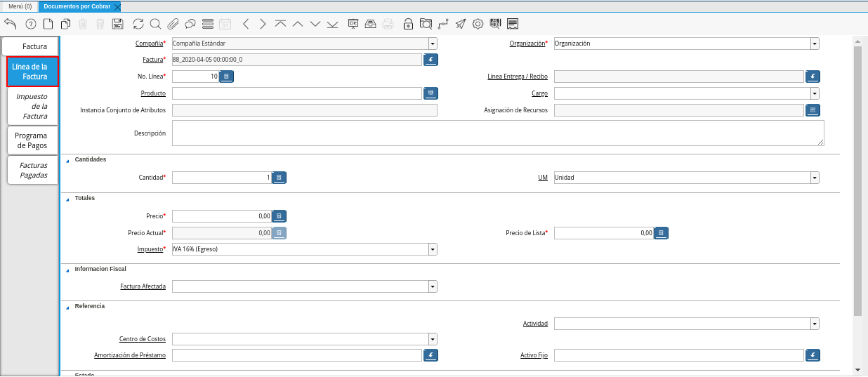Screen dimensions: 868x377
Task: Expand the UM Unidad dropdown
Action: point(815,178)
